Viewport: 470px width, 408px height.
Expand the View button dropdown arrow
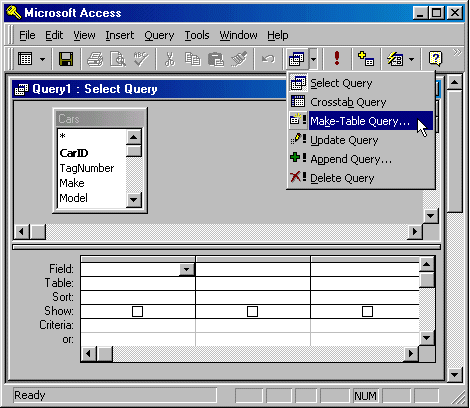[x=42, y=60]
